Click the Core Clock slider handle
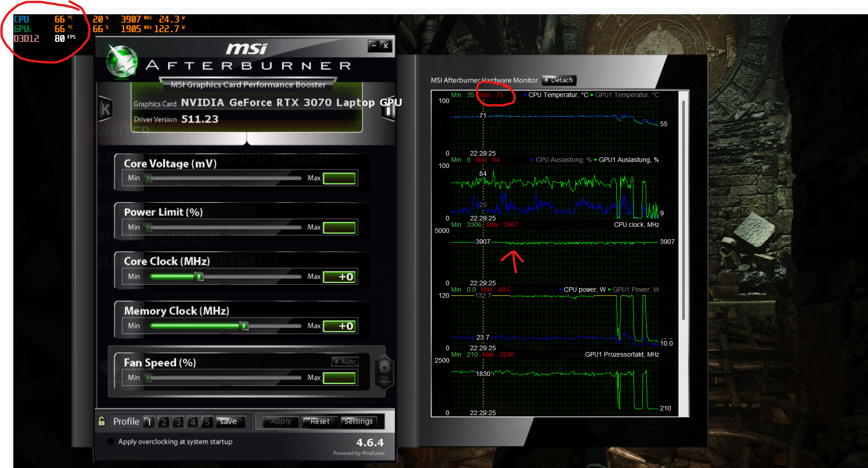868x468 pixels. pos(199,276)
